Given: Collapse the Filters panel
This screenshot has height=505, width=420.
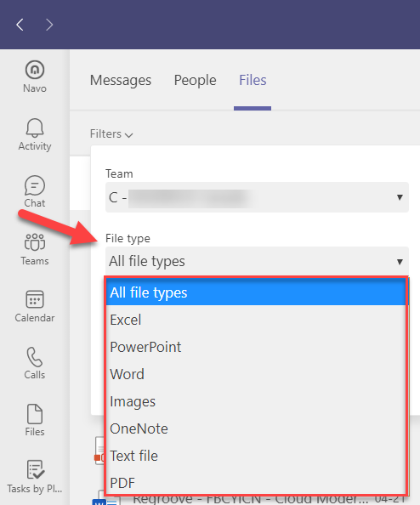Looking at the screenshot, I should pos(111,134).
